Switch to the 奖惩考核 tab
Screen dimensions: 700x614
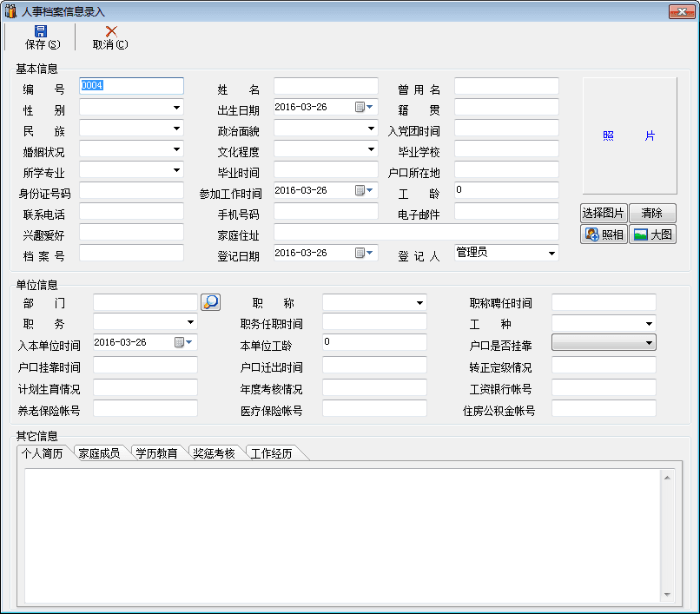[214, 453]
